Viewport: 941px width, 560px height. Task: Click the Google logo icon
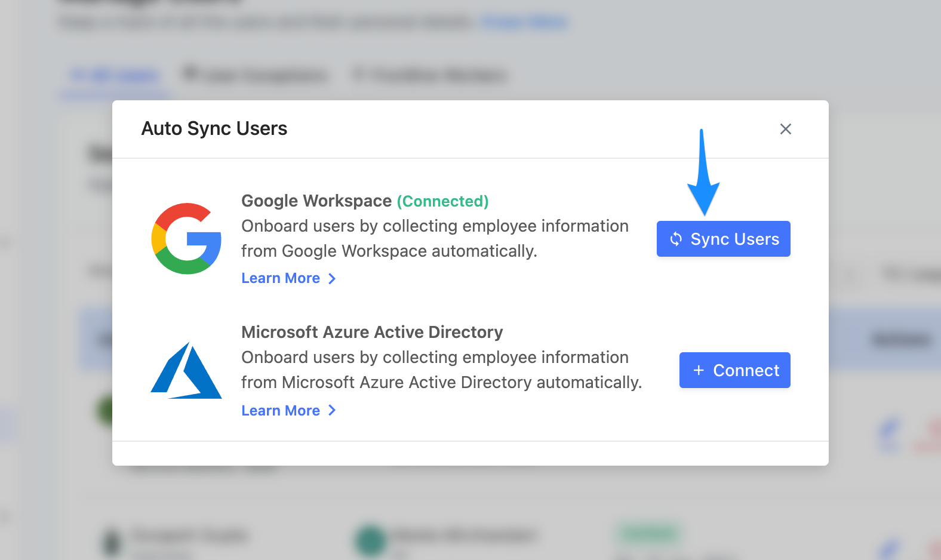(186, 239)
